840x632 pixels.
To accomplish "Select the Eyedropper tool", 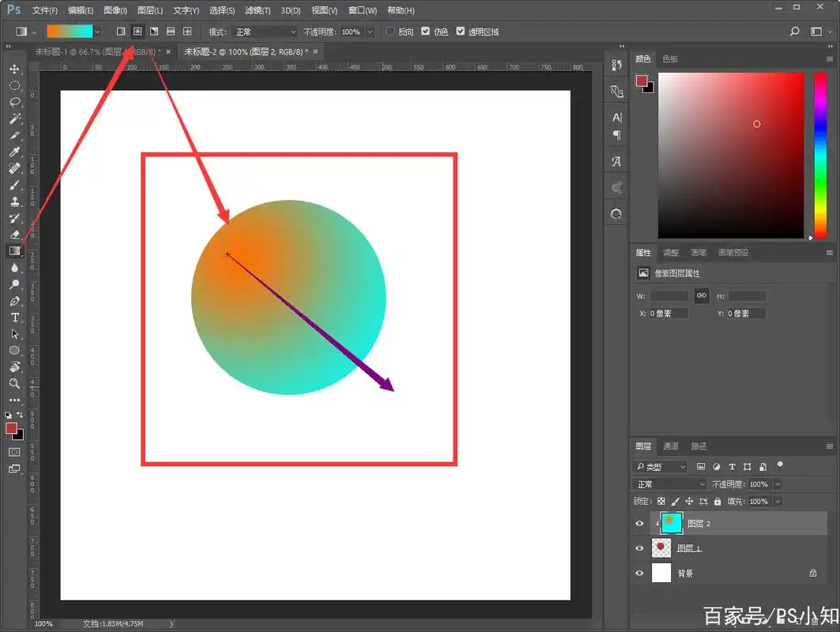I will click(x=14, y=152).
